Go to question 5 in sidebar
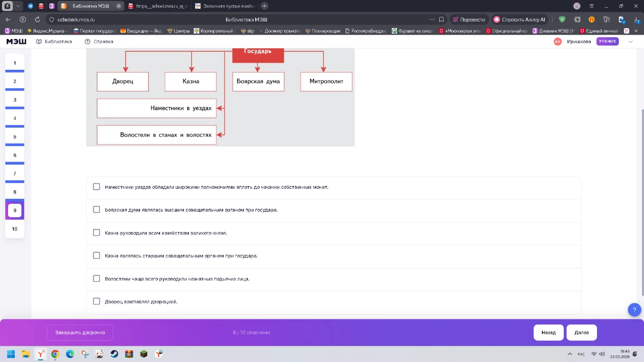 click(x=15, y=137)
